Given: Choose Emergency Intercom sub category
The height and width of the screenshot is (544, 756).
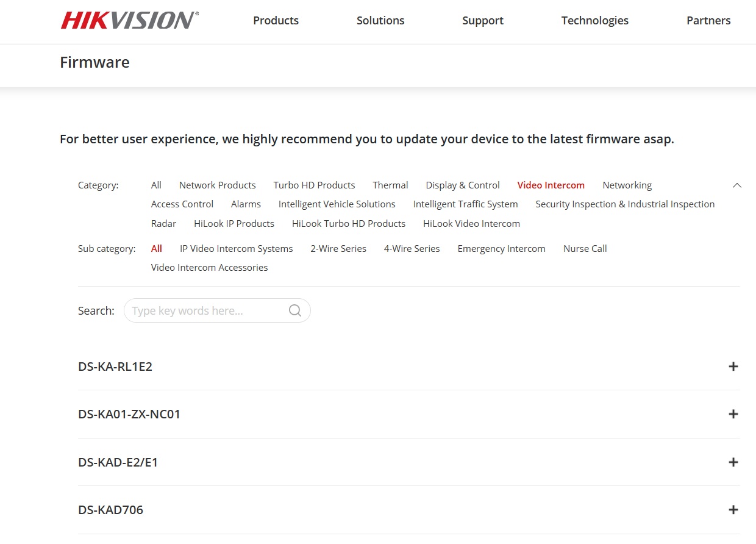Looking at the screenshot, I should (502, 249).
